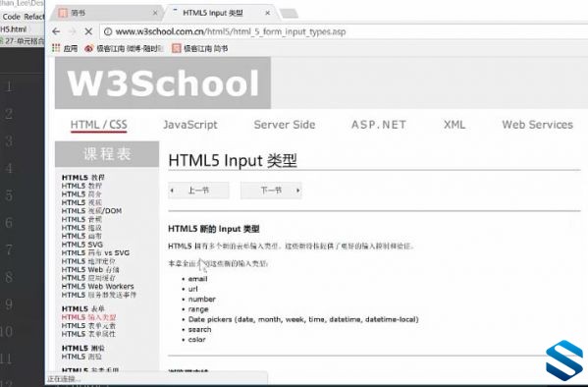Select the HTML5 Input 类型 tab
588x387 pixels.
(x=221, y=13)
